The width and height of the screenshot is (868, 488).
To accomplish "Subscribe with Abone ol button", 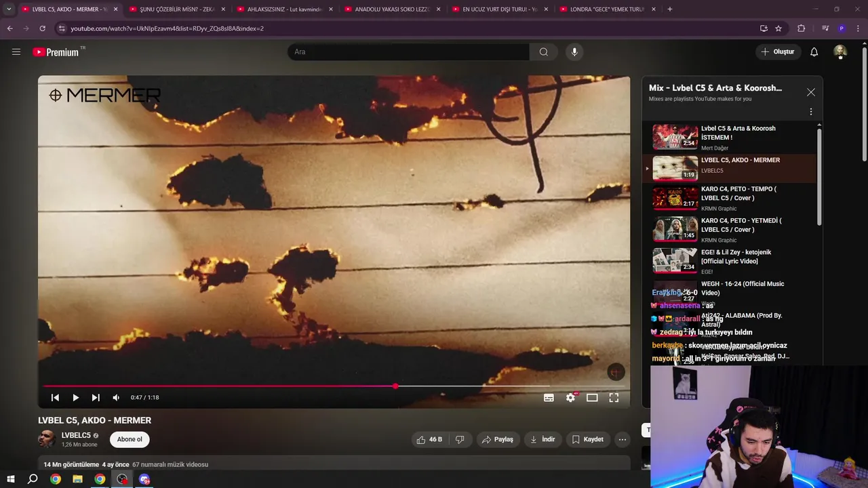I will click(130, 439).
